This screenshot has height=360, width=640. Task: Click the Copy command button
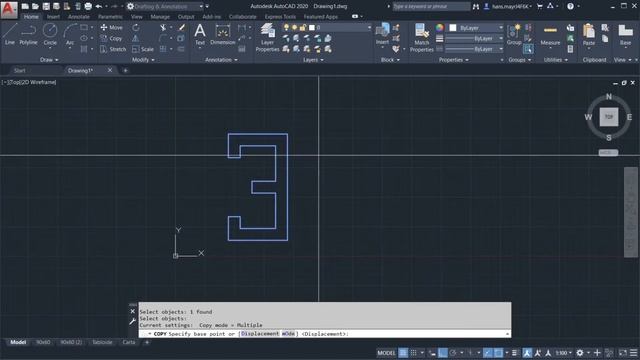point(111,38)
